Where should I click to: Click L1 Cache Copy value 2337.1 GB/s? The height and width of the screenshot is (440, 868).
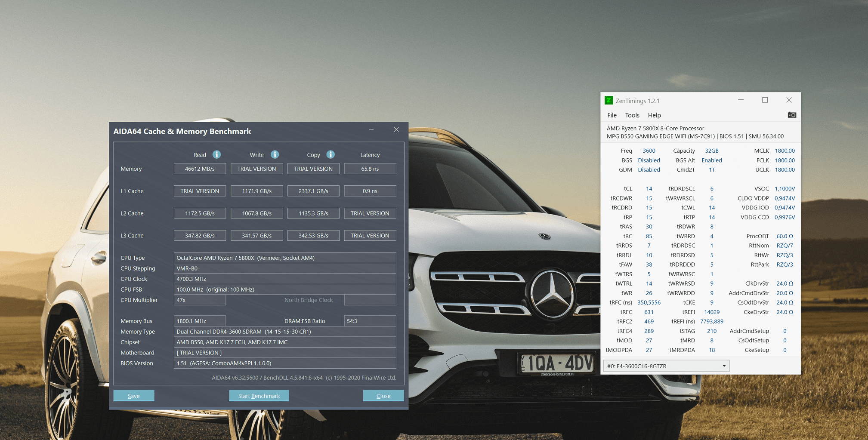coord(313,191)
